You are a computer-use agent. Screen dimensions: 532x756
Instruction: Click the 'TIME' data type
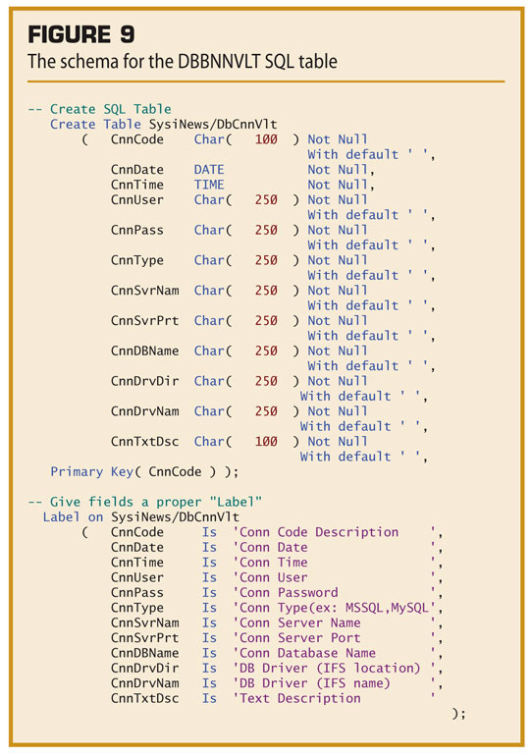pyautogui.click(x=209, y=185)
